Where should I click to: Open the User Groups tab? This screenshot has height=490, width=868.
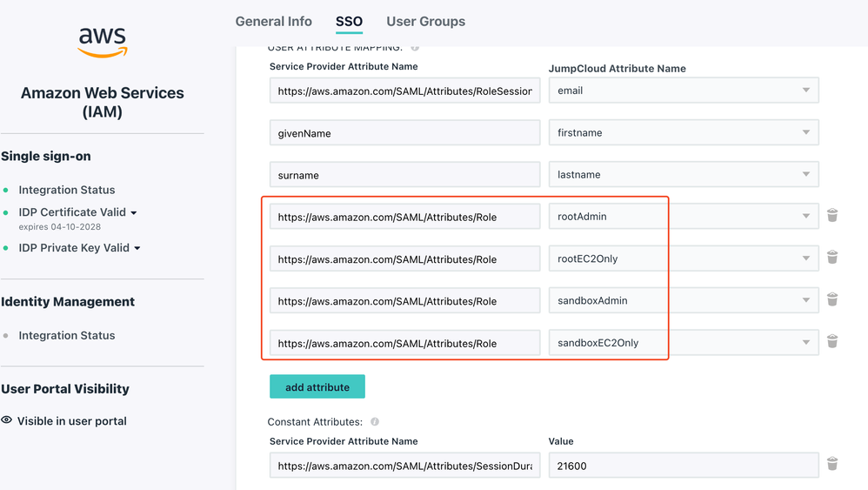coord(425,22)
